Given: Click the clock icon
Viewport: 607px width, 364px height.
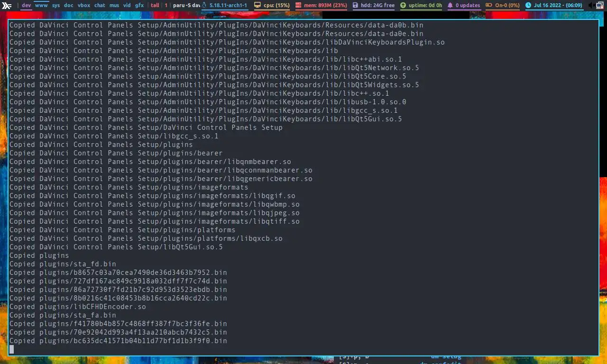Looking at the screenshot, I should (528, 6).
